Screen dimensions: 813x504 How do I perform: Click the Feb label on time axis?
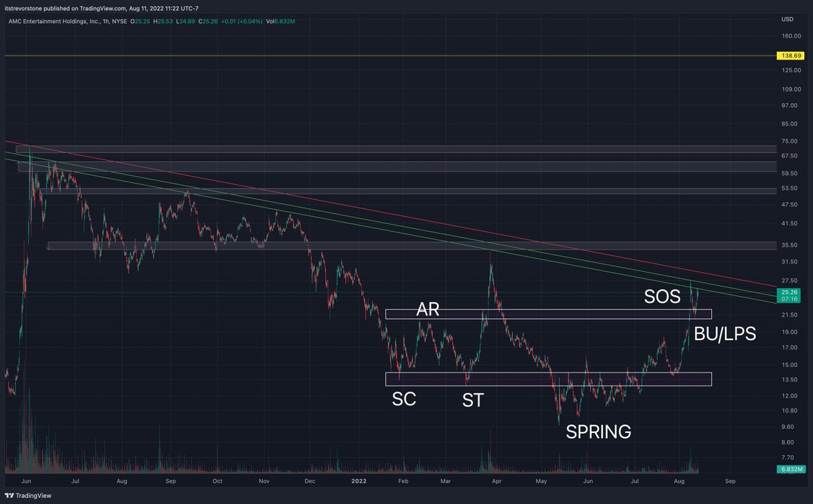click(403, 480)
